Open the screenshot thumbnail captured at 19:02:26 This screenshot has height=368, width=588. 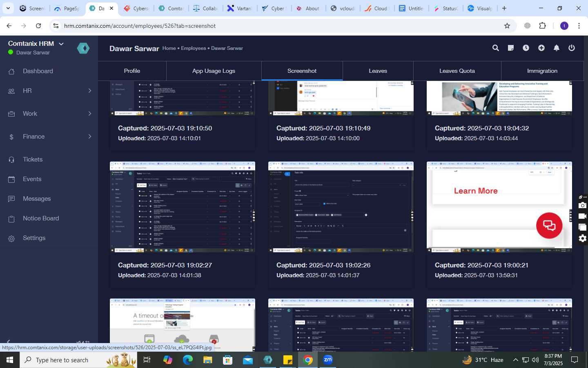pyautogui.click(x=341, y=207)
